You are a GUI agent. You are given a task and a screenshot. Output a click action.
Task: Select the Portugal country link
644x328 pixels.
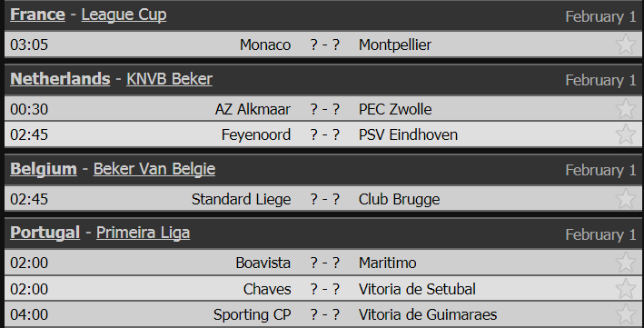45,233
